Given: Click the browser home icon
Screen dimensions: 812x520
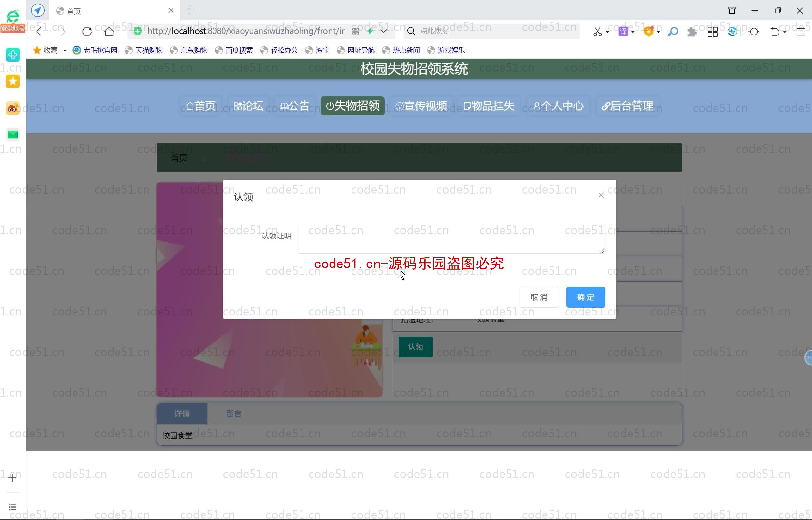Looking at the screenshot, I should click(109, 31).
